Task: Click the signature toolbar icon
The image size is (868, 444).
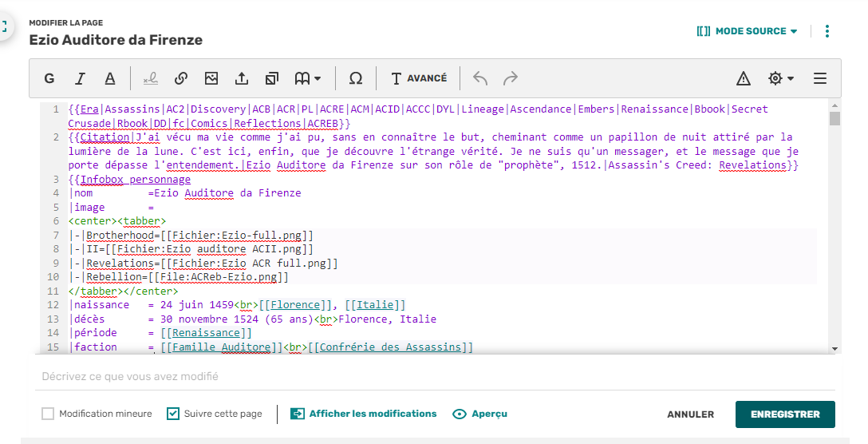Action: click(x=151, y=79)
